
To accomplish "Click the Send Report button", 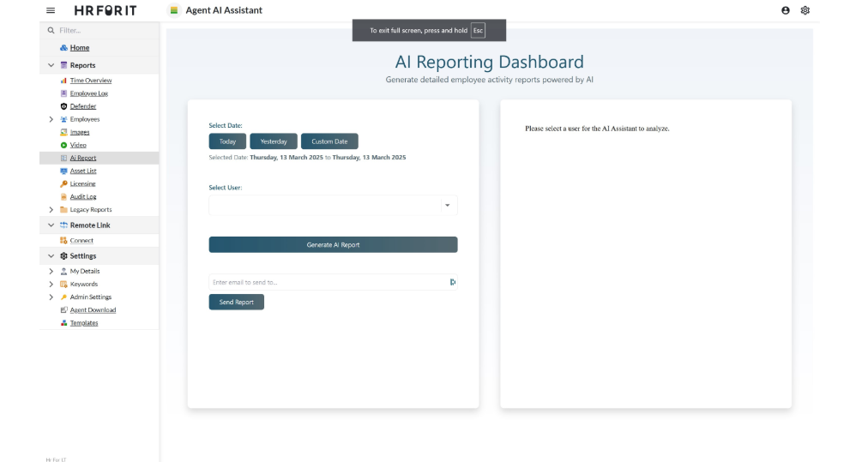I will [237, 302].
